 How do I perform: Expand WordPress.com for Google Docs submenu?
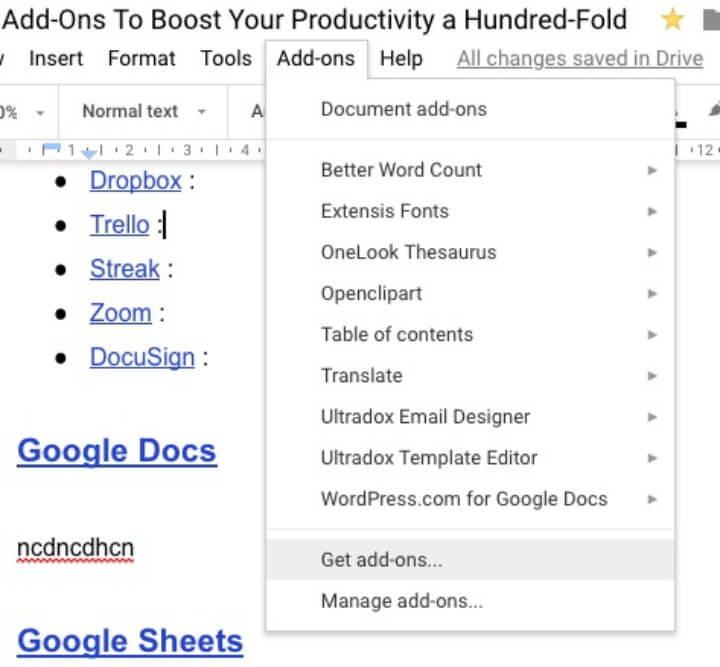tap(470, 499)
